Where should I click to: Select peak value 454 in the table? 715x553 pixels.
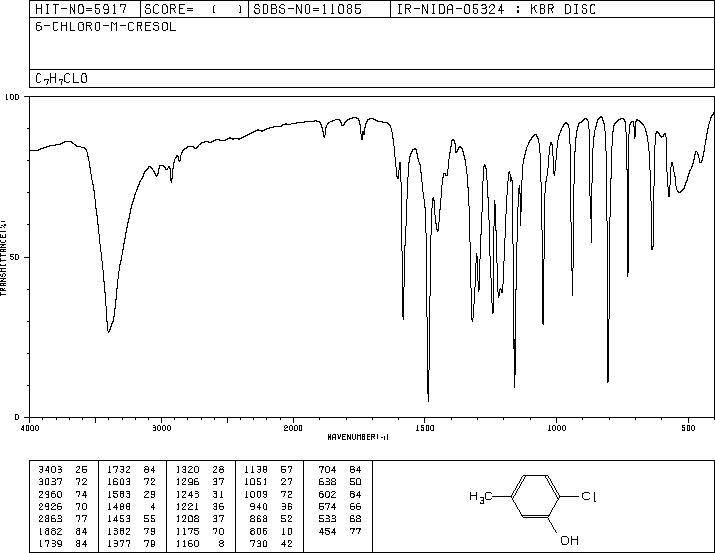tap(327, 532)
